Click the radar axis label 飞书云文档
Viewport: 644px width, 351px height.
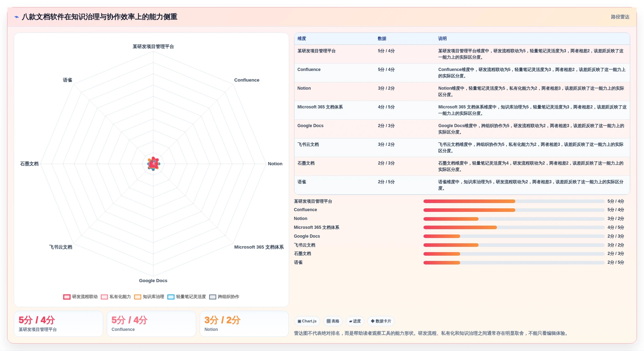(x=60, y=247)
